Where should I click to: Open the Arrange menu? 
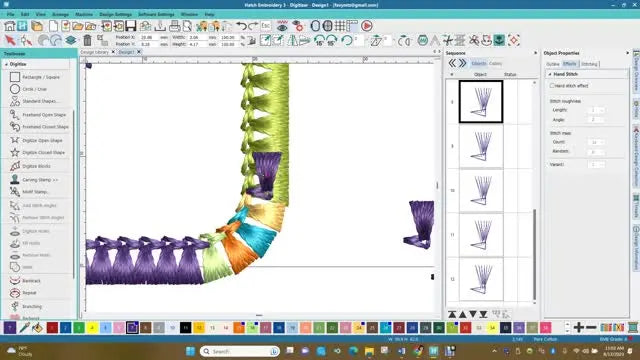60,15
